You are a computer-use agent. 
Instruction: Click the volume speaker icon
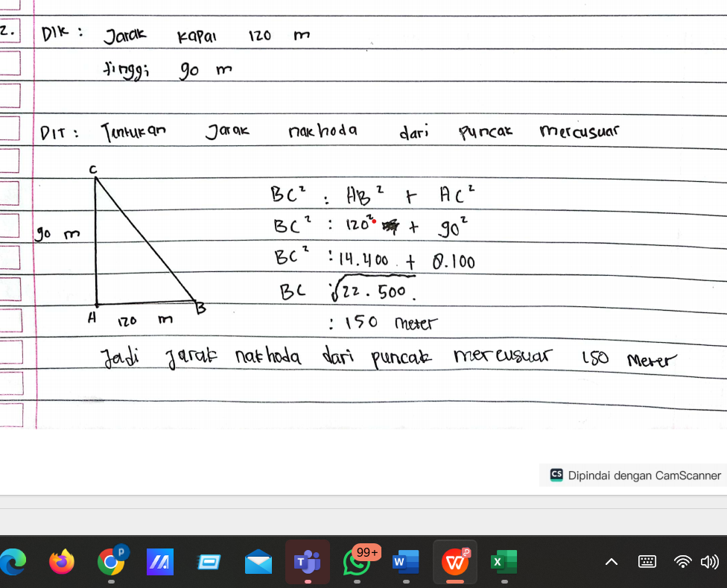click(709, 562)
